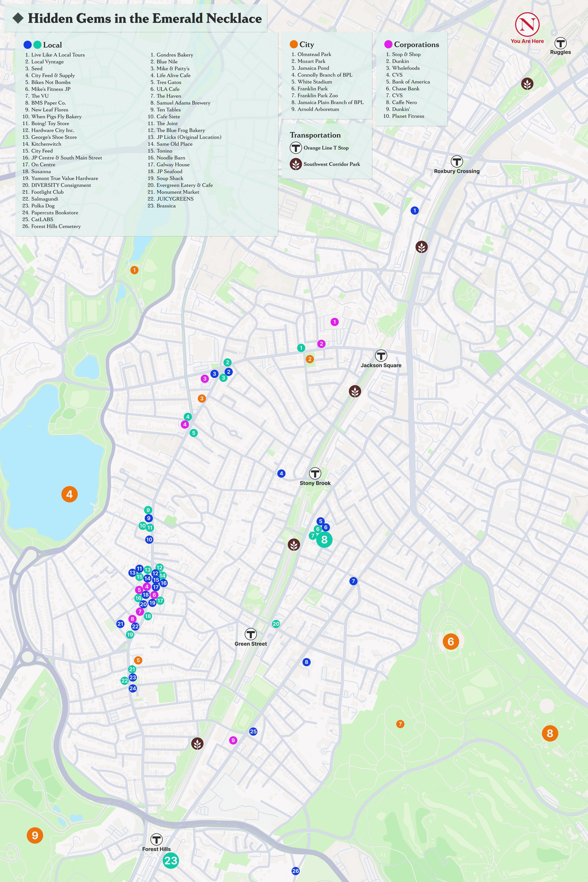This screenshot has height=882, width=588.
Task: Click the blue 21 Footlight Club marker
Action: pyautogui.click(x=120, y=624)
